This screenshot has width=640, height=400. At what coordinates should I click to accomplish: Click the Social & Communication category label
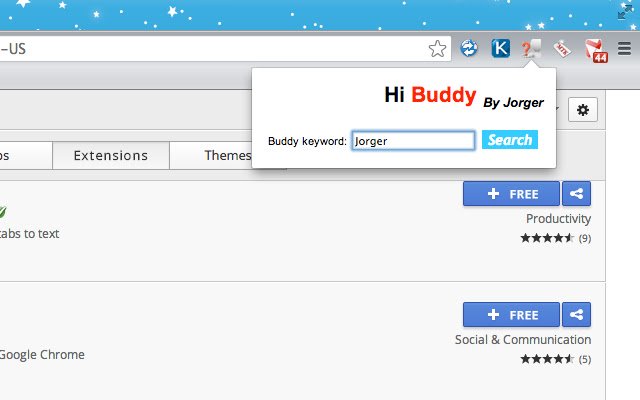523,339
